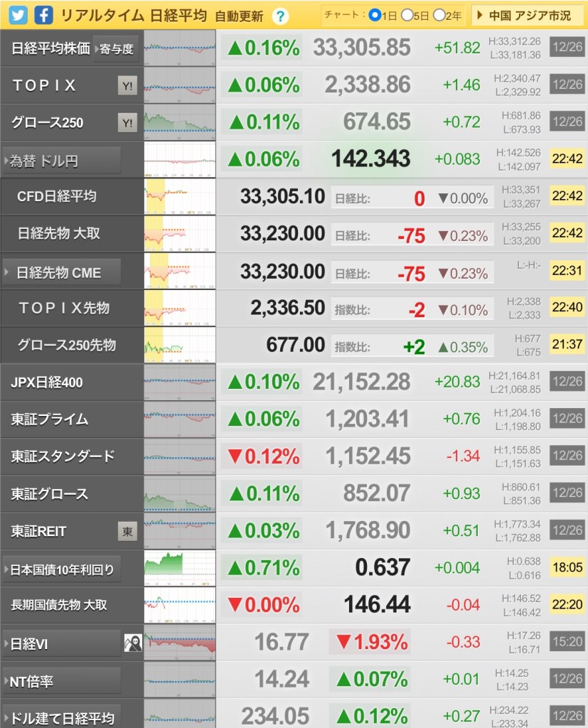Open the help question mark icon

[x=281, y=16]
